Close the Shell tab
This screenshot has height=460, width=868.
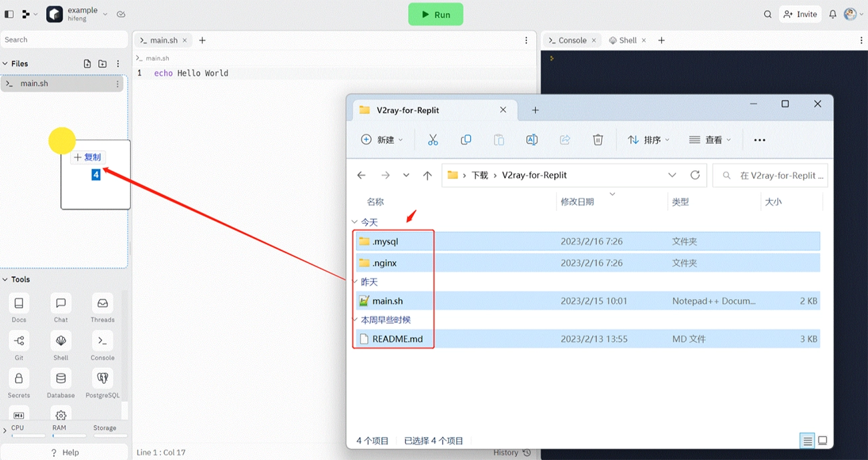(644, 40)
